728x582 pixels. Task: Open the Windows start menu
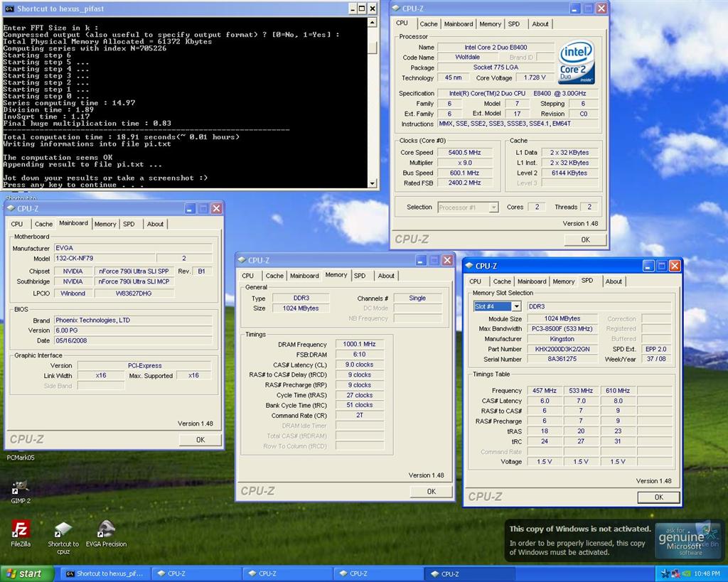[x=27, y=574]
